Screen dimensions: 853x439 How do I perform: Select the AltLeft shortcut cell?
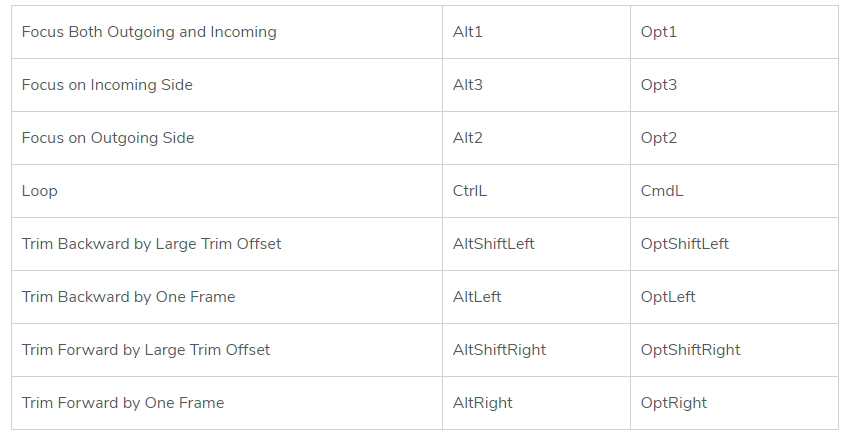[x=477, y=297]
